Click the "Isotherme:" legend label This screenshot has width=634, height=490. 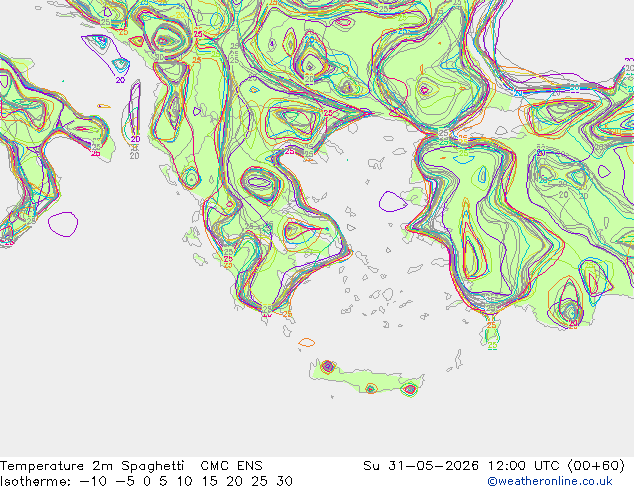[x=36, y=482]
